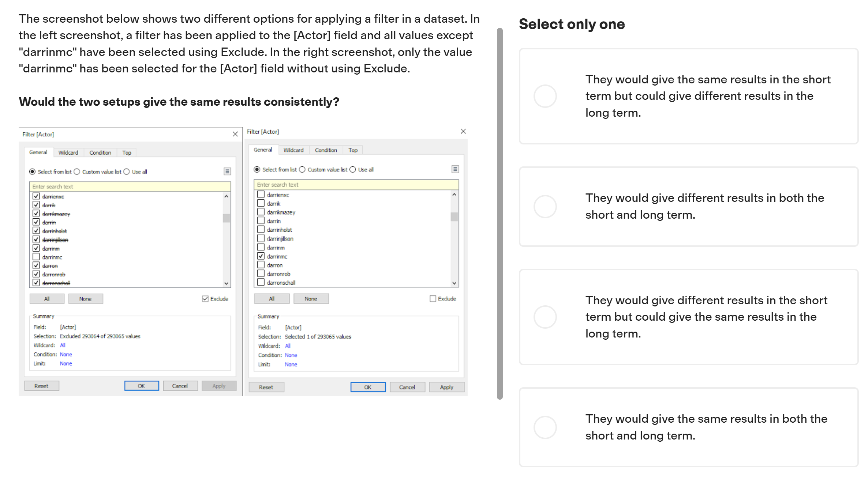Uncheck the Exclude checkbox in left dialog
Screen dimensions: 868x479
point(205,299)
